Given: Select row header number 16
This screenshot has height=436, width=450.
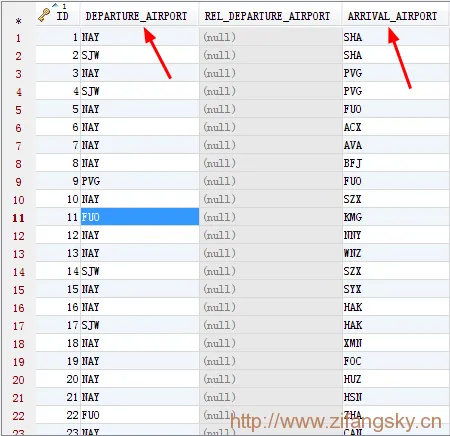Looking at the screenshot, I should tap(19, 308).
